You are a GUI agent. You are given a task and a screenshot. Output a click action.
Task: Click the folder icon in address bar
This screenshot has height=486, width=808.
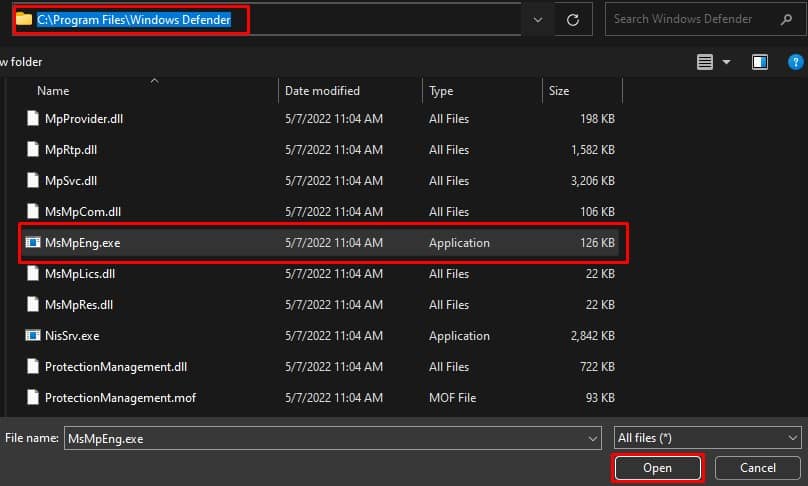pyautogui.click(x=24, y=19)
